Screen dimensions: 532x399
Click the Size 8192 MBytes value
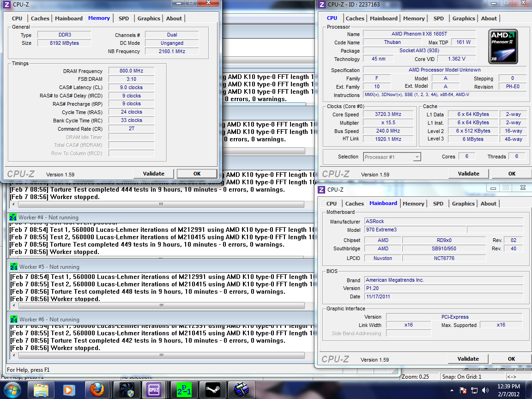(x=64, y=43)
